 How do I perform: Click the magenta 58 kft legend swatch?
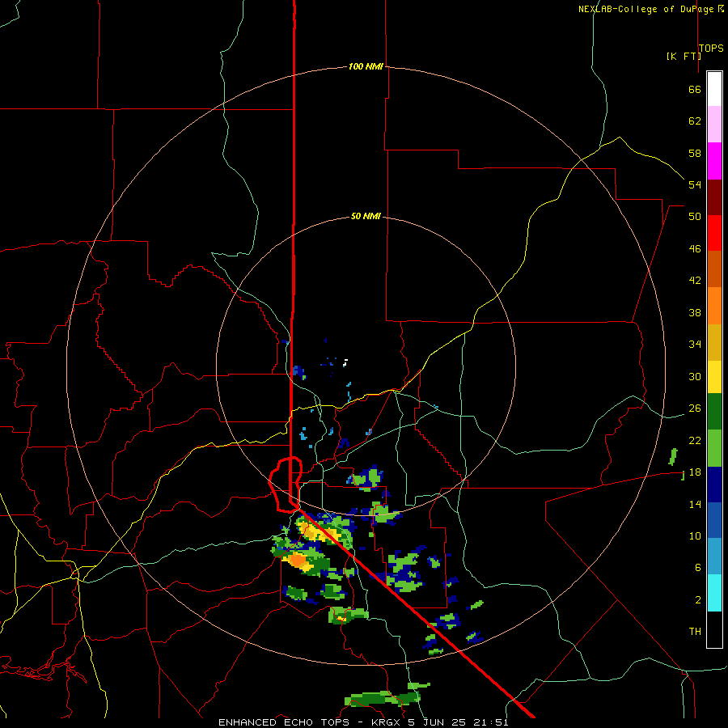tap(714, 161)
